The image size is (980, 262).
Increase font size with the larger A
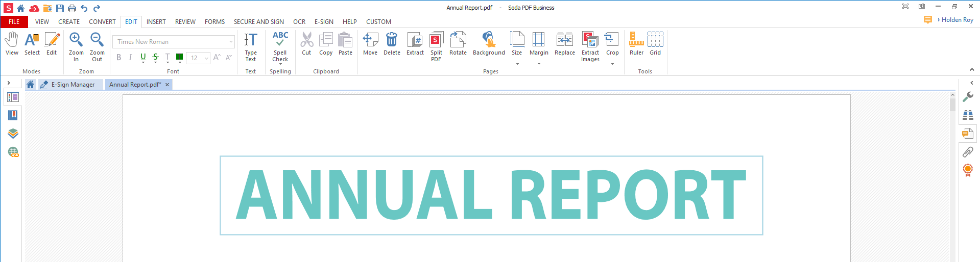click(217, 58)
